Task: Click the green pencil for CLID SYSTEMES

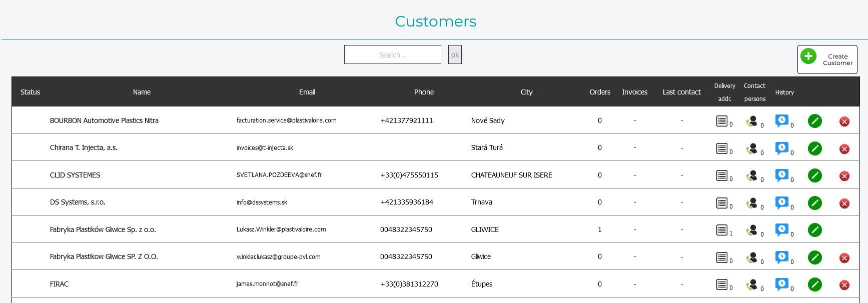Action: 814,175
